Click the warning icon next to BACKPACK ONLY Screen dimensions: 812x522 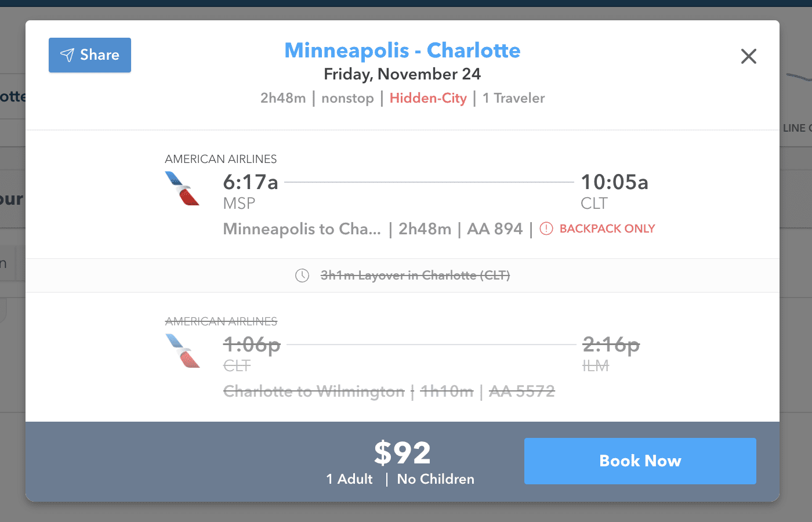pyautogui.click(x=546, y=229)
